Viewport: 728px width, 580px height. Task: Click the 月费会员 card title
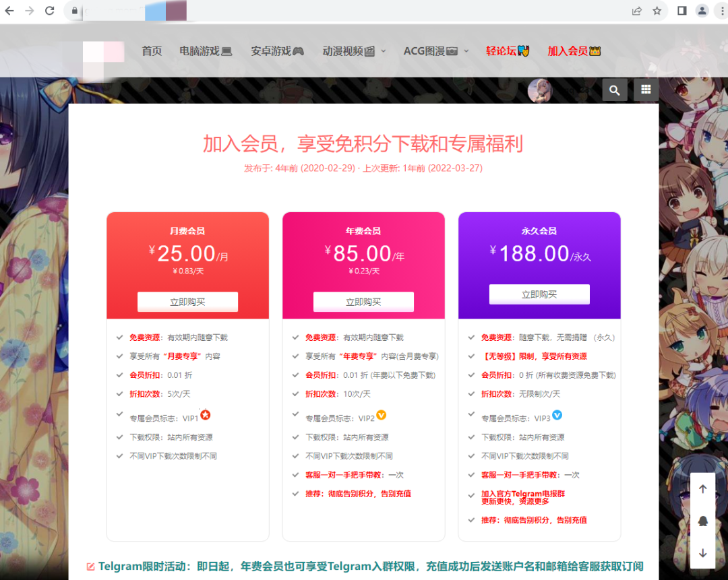pos(187,230)
